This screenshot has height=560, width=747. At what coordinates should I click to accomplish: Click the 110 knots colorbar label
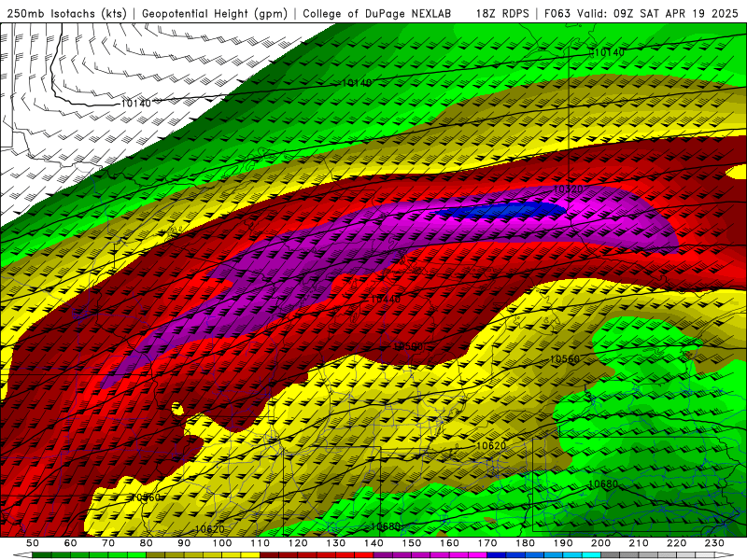coord(260,543)
